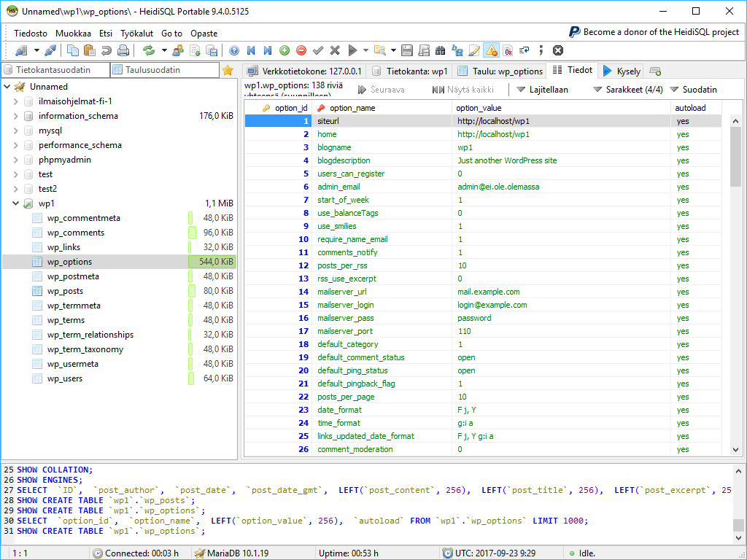
Task: Click the black circled X icon in toolbar
Action: click(558, 50)
